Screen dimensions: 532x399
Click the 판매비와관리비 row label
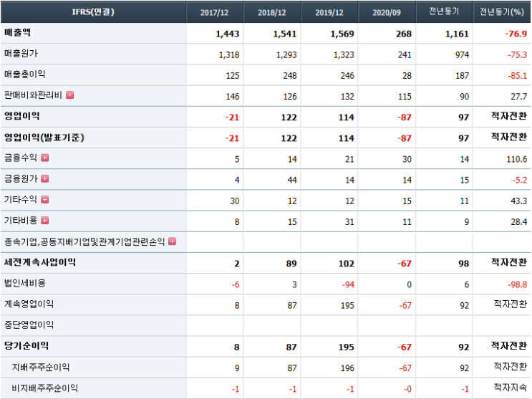(x=33, y=95)
